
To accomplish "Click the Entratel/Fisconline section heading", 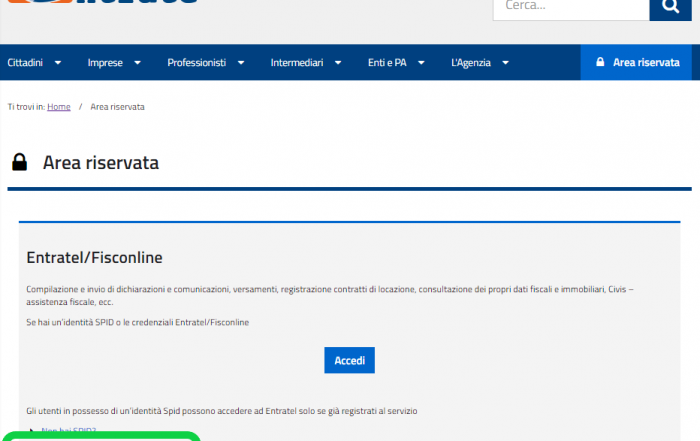I will 94,258.
